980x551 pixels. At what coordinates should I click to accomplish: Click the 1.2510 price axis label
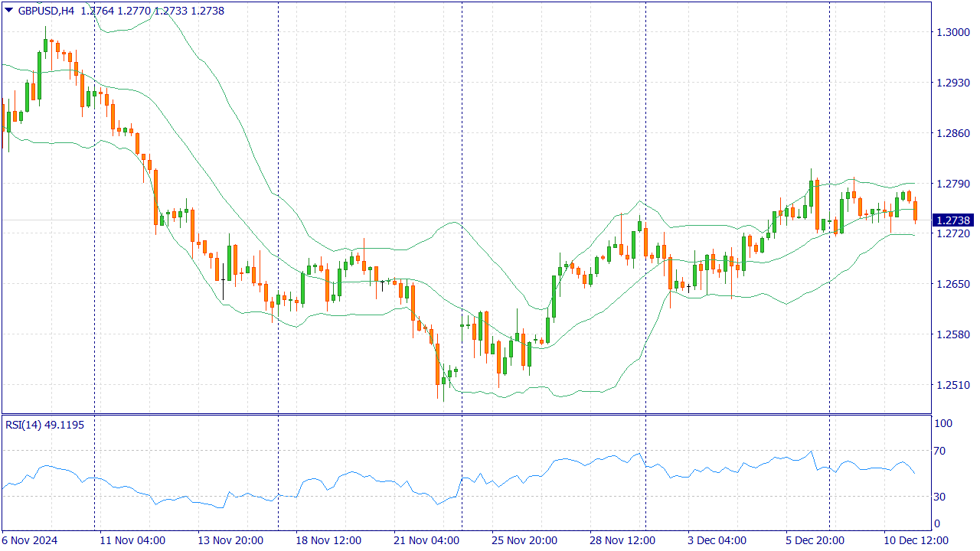(952, 385)
